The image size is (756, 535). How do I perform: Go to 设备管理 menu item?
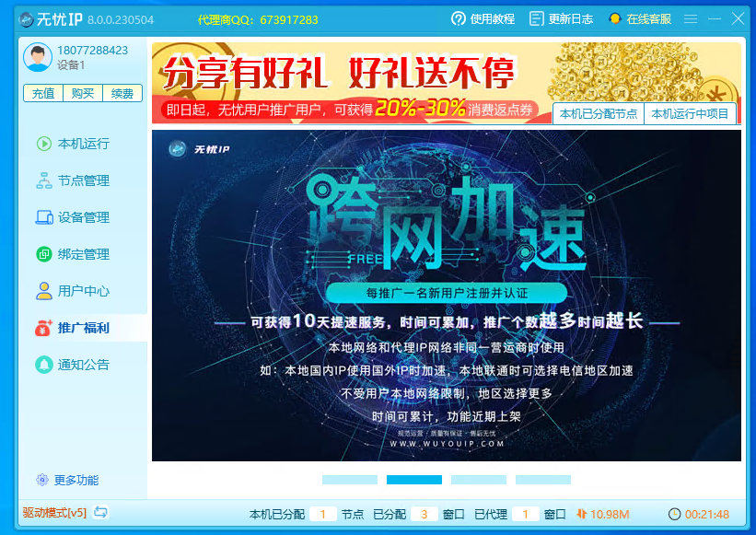click(82, 217)
